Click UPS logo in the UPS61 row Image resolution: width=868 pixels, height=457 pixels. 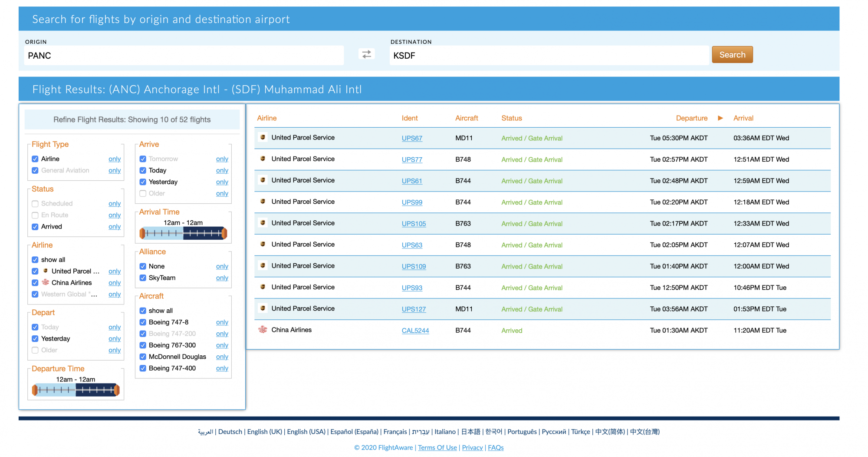(x=263, y=180)
